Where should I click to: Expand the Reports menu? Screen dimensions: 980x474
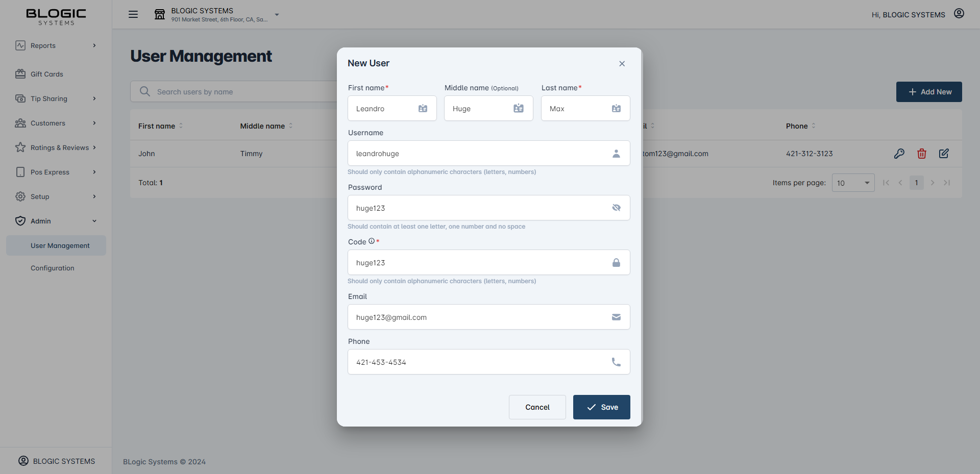[x=56, y=45]
